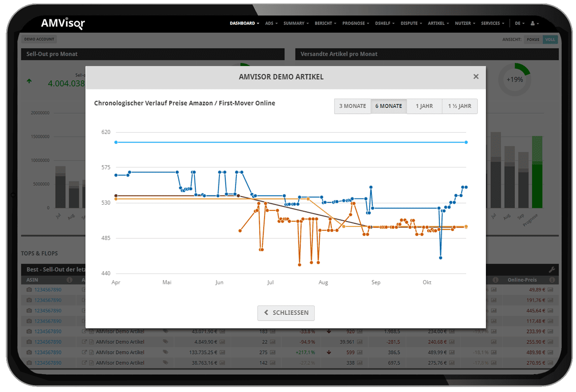Click the document icon next to AMVisor Demo Artikel
The height and width of the screenshot is (392, 576).
91,331
